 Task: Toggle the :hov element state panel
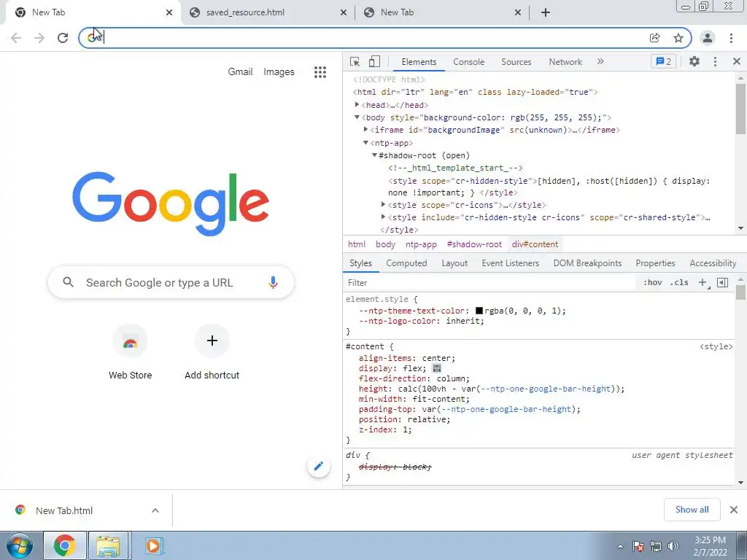[653, 282]
